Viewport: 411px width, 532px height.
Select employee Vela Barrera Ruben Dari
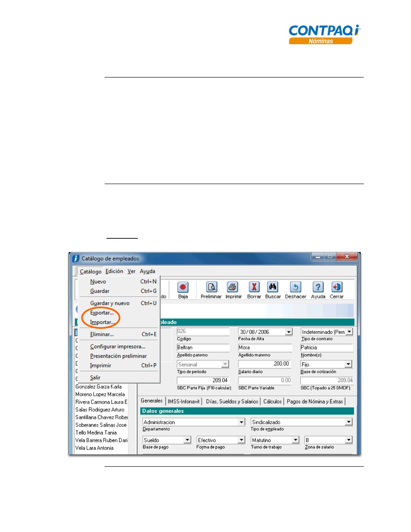click(101, 441)
